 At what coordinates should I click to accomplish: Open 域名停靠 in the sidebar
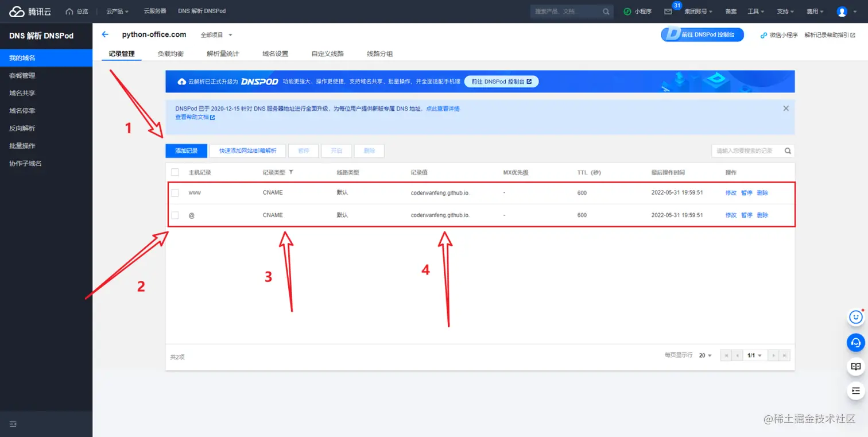[x=46, y=110]
